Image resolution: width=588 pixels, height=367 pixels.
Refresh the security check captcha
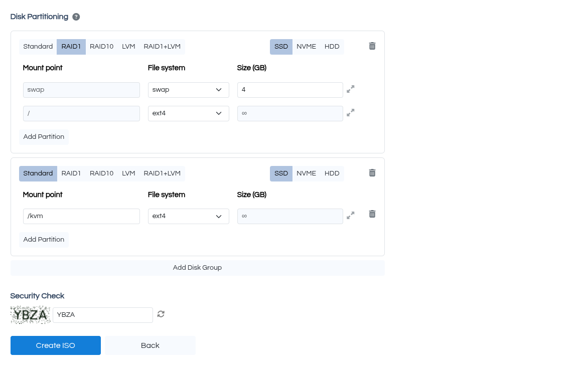coord(161,314)
